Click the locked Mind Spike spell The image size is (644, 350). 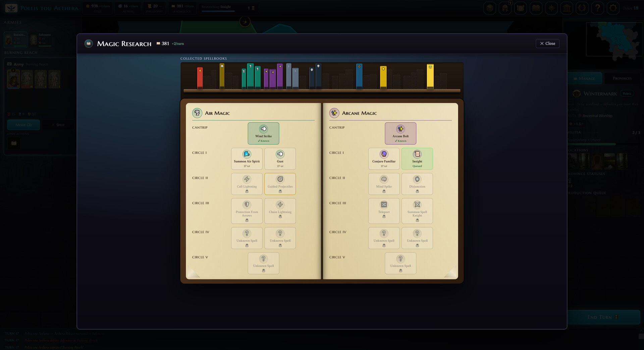(384, 184)
